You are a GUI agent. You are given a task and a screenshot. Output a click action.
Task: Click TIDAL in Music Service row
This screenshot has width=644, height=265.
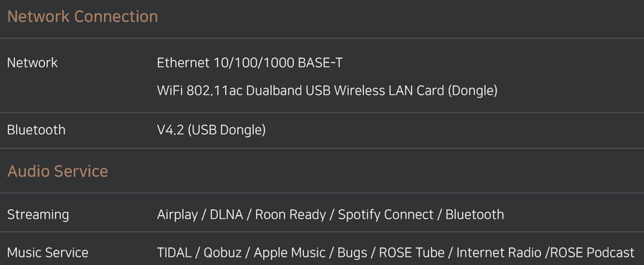tap(174, 252)
